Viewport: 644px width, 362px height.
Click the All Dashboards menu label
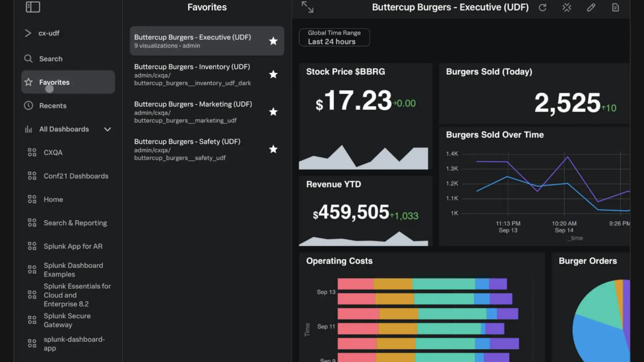pyautogui.click(x=64, y=129)
